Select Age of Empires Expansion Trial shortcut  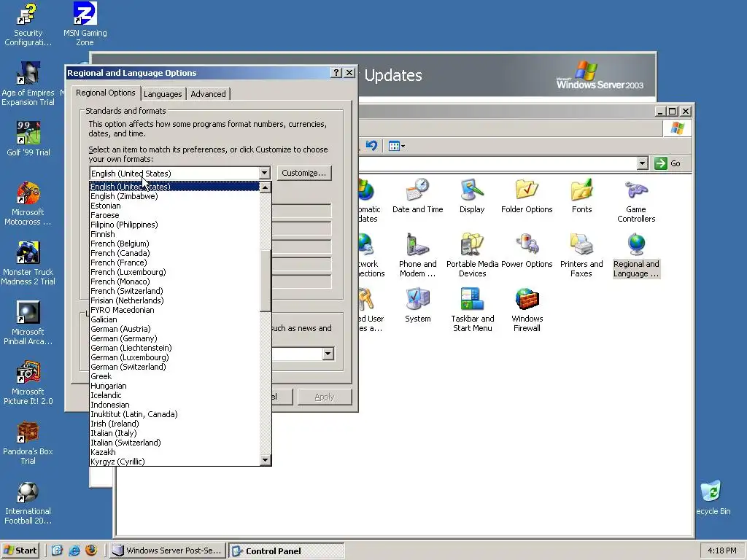point(28,84)
